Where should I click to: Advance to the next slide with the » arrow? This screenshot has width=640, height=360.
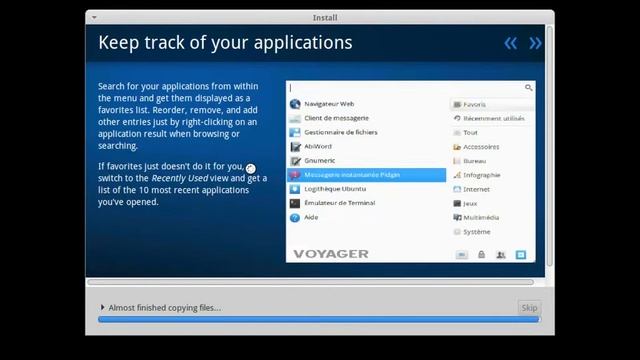tap(535, 43)
